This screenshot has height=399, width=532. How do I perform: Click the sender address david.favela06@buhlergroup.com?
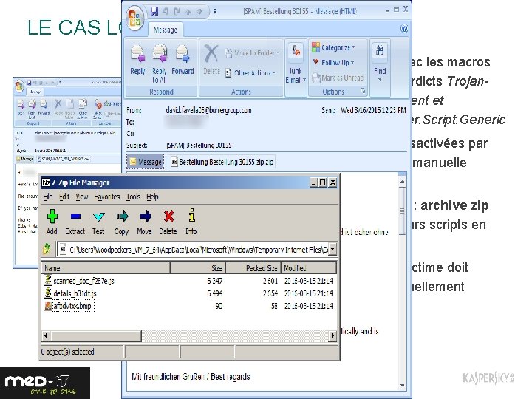[208, 110]
